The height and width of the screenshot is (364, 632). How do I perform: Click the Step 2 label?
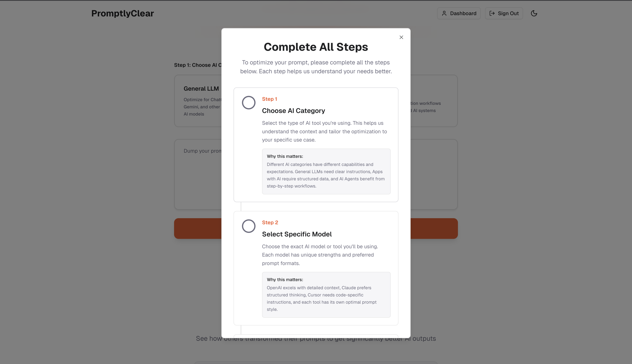click(270, 222)
